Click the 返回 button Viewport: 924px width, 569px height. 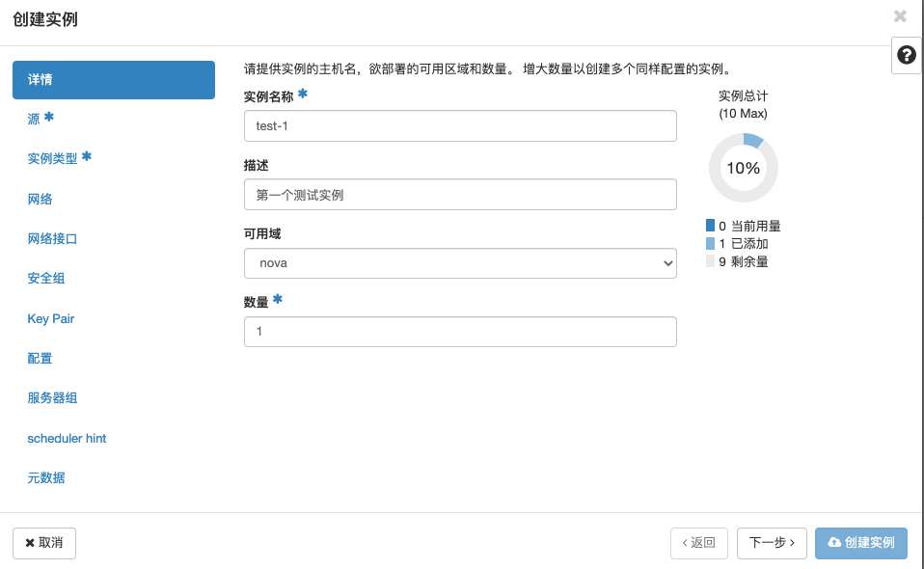pos(698,543)
